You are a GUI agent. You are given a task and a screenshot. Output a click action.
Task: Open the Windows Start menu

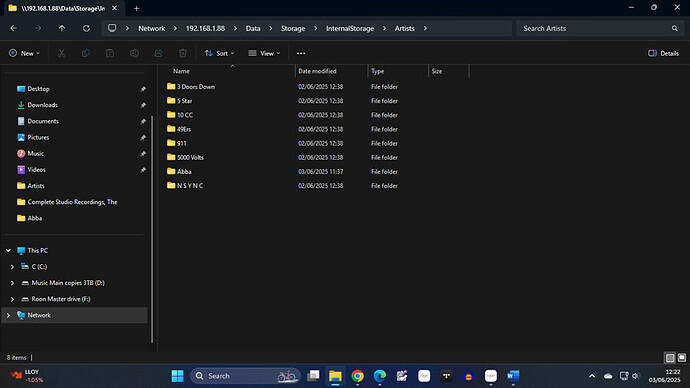[178, 376]
